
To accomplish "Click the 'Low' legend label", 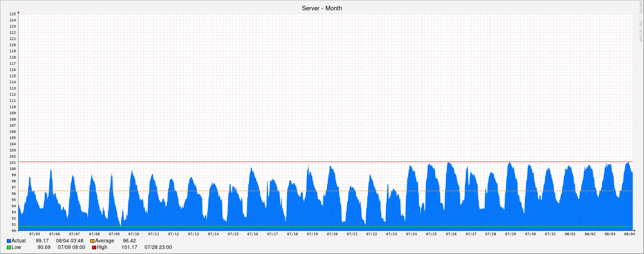I will 16,247.
